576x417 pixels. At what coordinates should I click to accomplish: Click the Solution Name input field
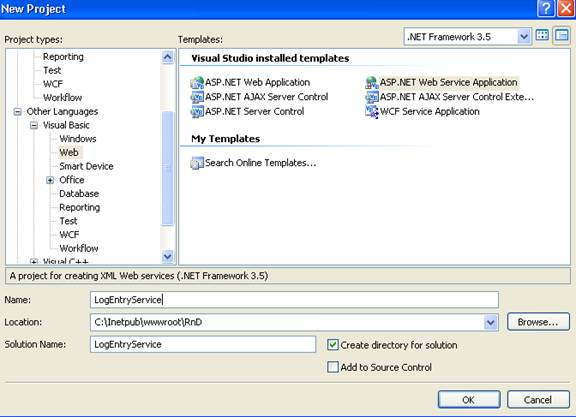(203, 344)
